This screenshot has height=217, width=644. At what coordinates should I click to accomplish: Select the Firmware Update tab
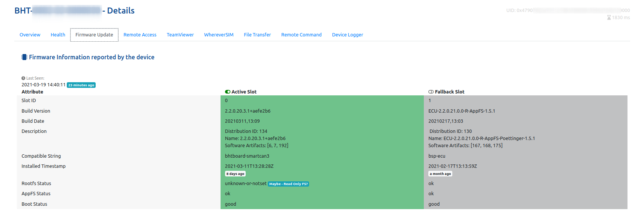click(x=94, y=35)
